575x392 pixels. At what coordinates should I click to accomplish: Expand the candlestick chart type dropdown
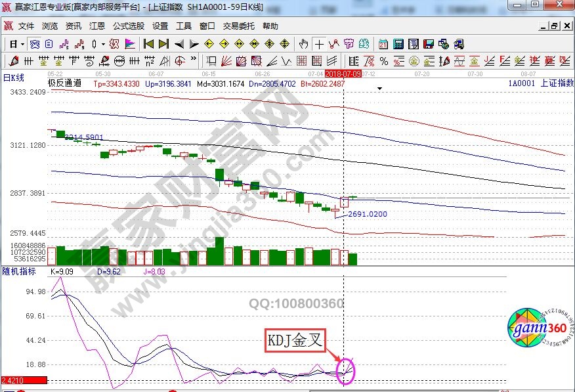(x=102, y=44)
